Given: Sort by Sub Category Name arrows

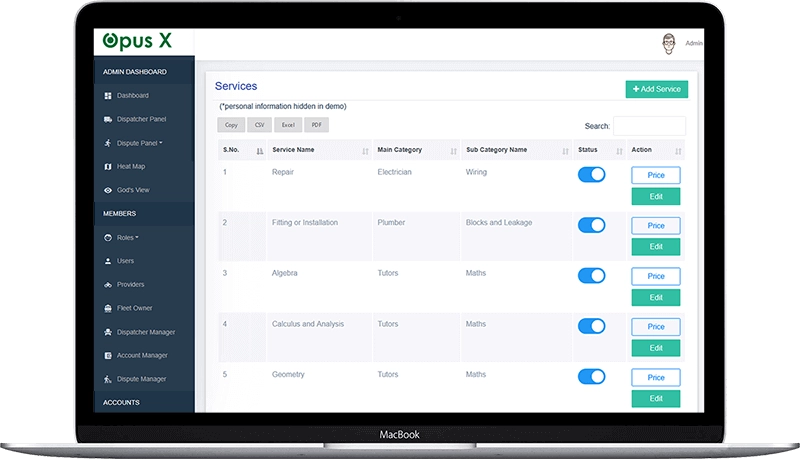Looking at the screenshot, I should pyautogui.click(x=565, y=151).
